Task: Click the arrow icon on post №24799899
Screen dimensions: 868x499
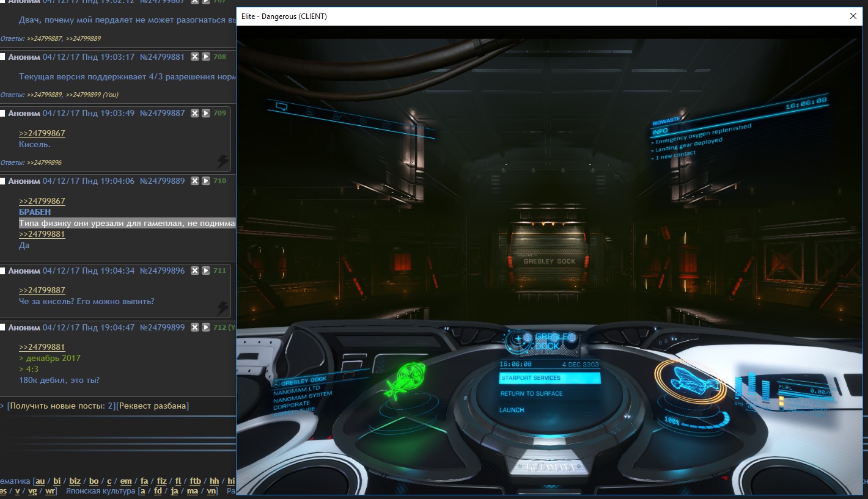Action: [206, 327]
